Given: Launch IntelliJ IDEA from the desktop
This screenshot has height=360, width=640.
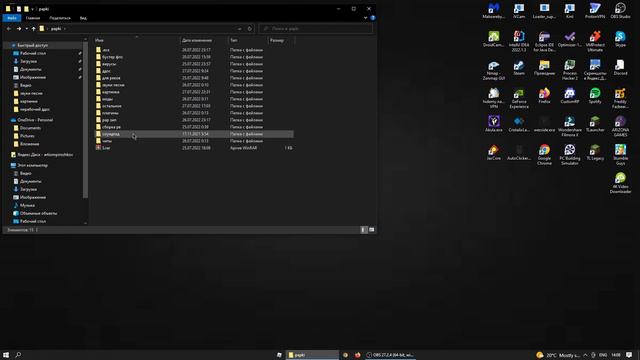Looking at the screenshot, I should pyautogui.click(x=519, y=42).
